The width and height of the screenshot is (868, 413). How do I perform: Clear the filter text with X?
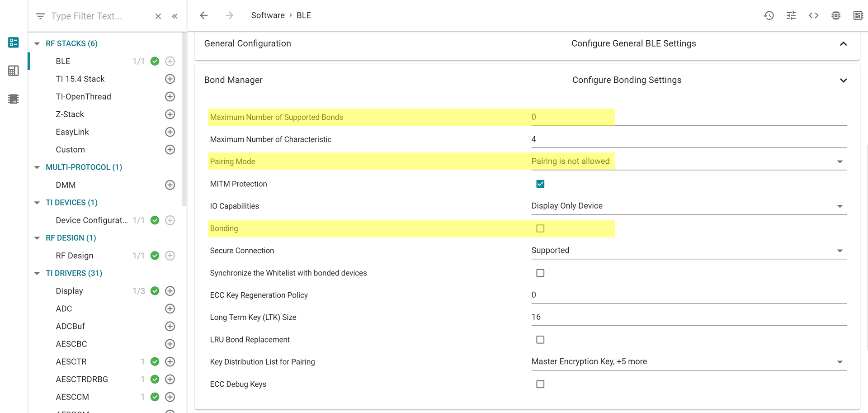pos(158,16)
